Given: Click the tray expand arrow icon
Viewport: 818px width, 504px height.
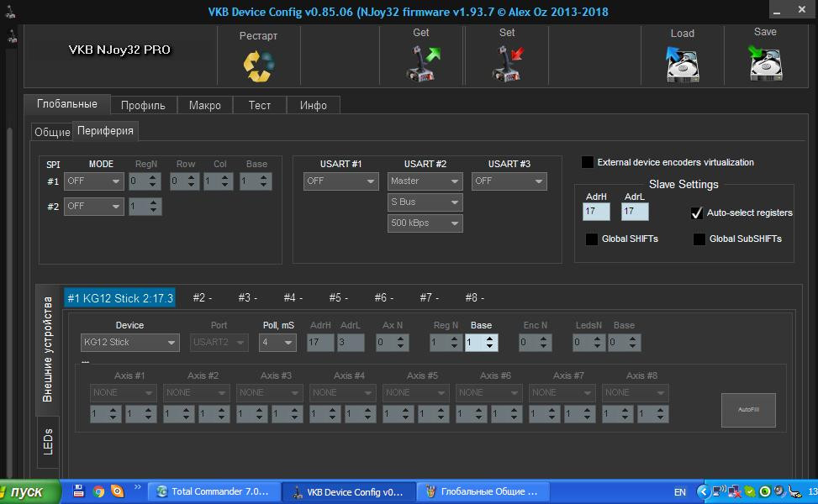Looking at the screenshot, I should coord(703,491).
